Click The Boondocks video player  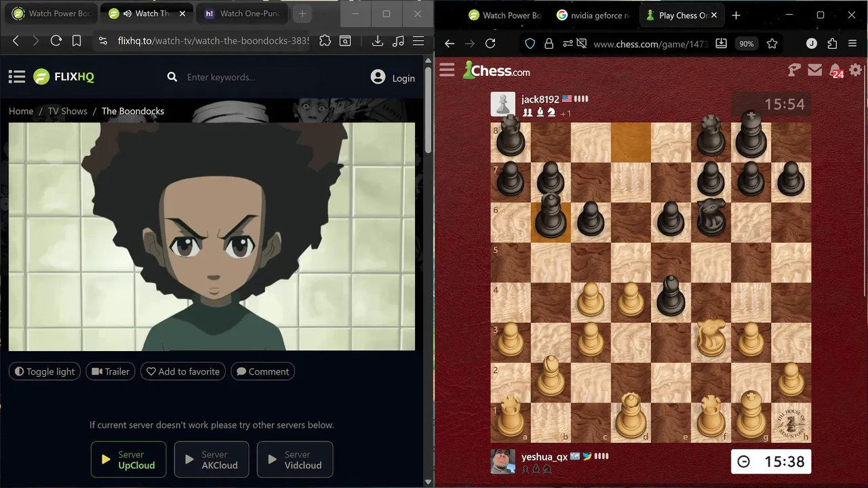212,237
